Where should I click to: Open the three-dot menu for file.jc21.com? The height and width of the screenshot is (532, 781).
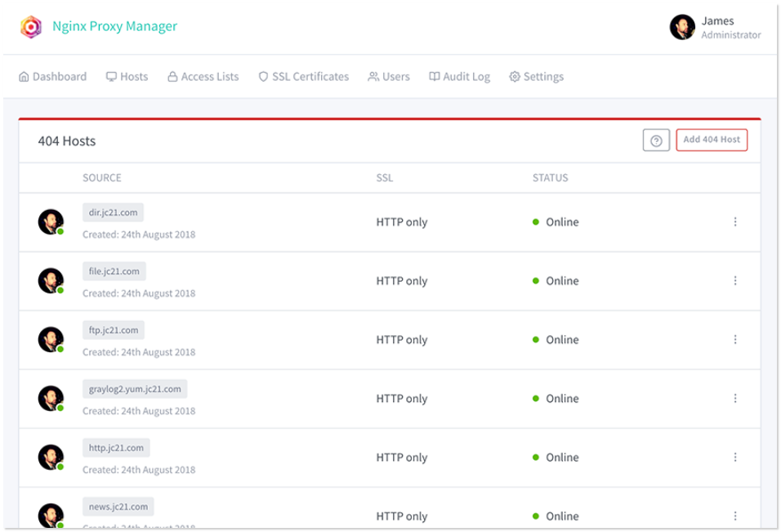(x=734, y=280)
